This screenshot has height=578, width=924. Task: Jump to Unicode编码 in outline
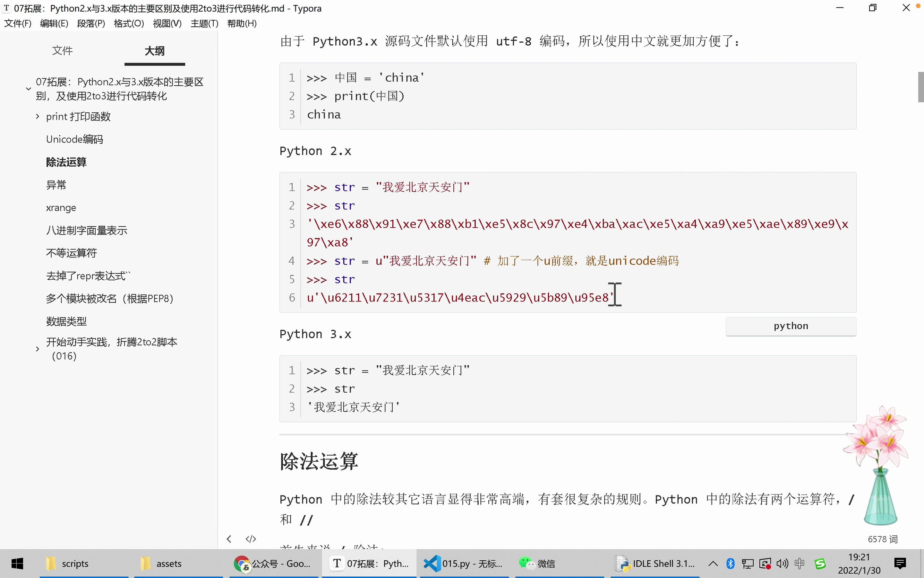coord(74,139)
